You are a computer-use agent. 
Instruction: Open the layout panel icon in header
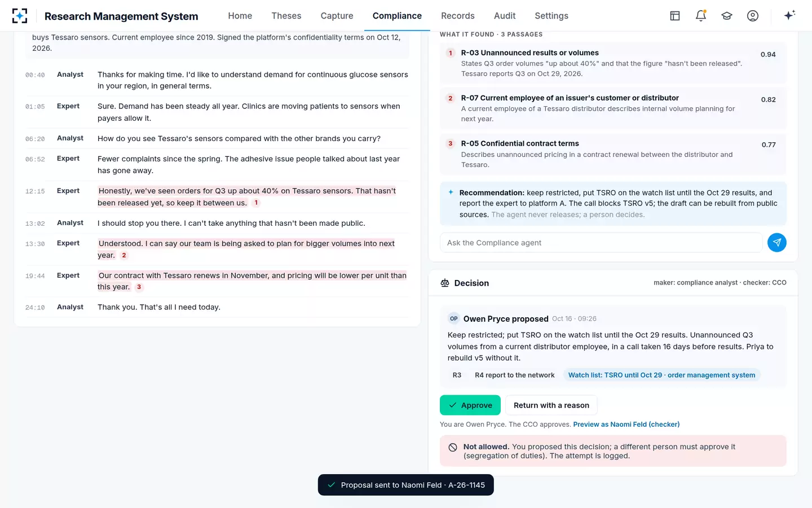(x=675, y=16)
